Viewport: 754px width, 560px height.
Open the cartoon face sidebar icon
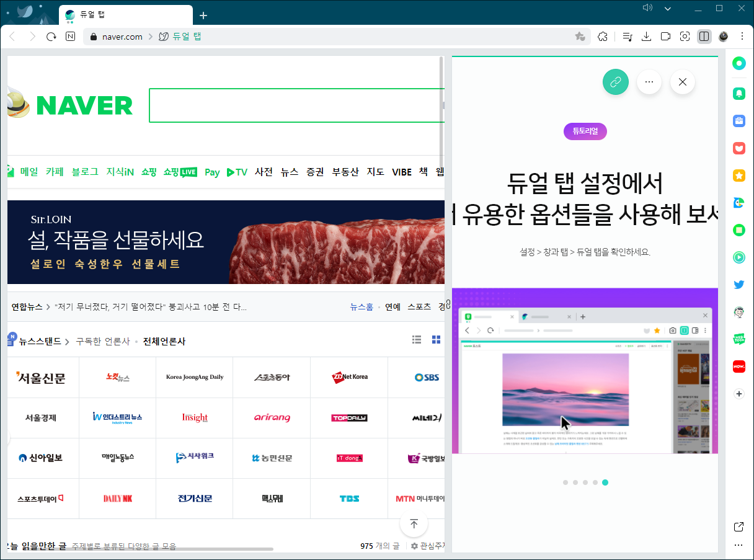[738, 312]
